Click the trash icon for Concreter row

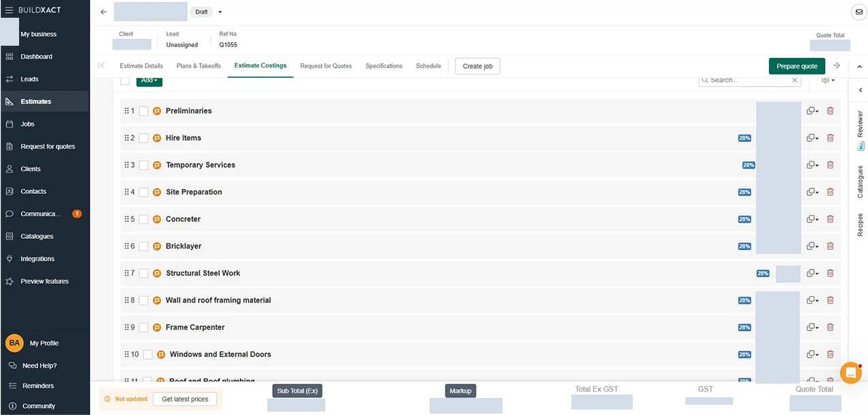pos(830,219)
